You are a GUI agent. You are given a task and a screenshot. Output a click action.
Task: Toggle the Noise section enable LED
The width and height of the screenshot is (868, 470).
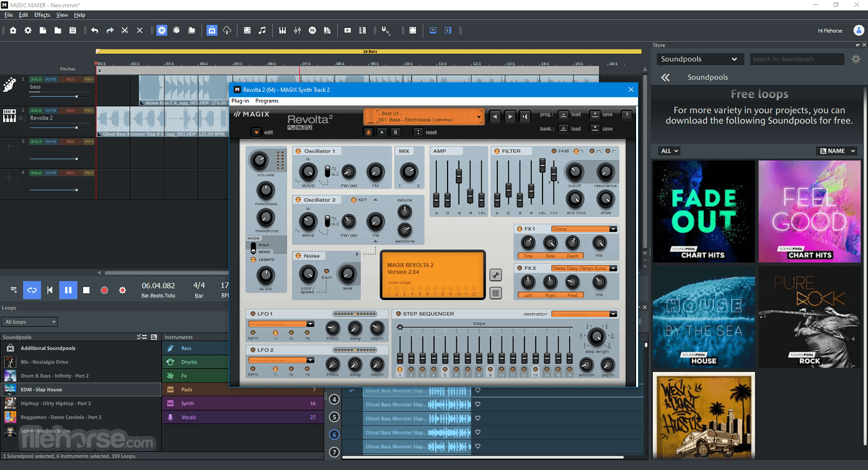(298, 256)
